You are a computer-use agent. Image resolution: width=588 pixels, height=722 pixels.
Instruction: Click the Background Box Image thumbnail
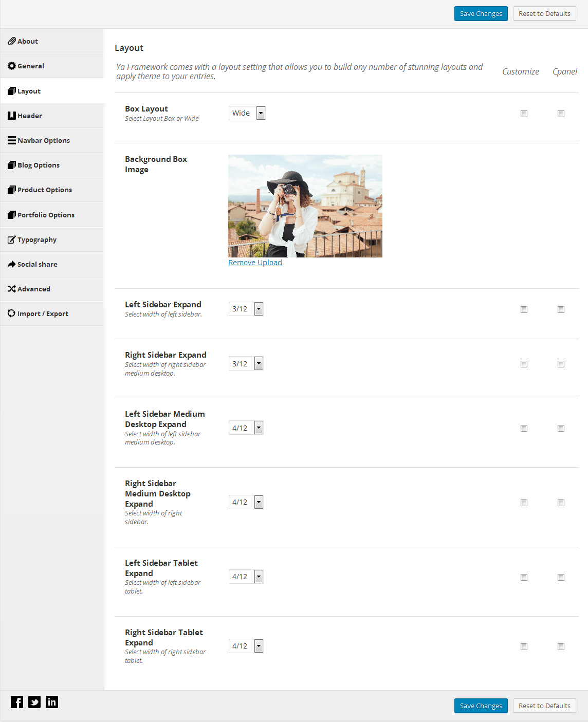coord(305,206)
